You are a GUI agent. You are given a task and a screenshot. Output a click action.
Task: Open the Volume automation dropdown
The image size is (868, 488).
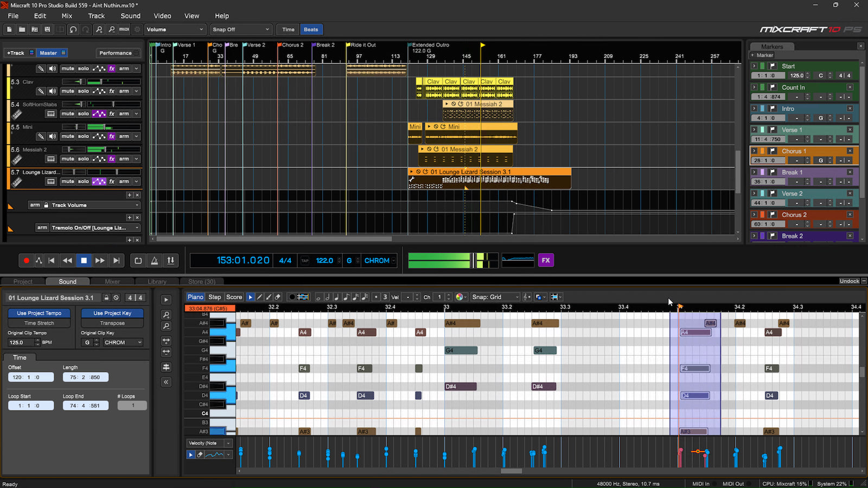[x=175, y=29]
